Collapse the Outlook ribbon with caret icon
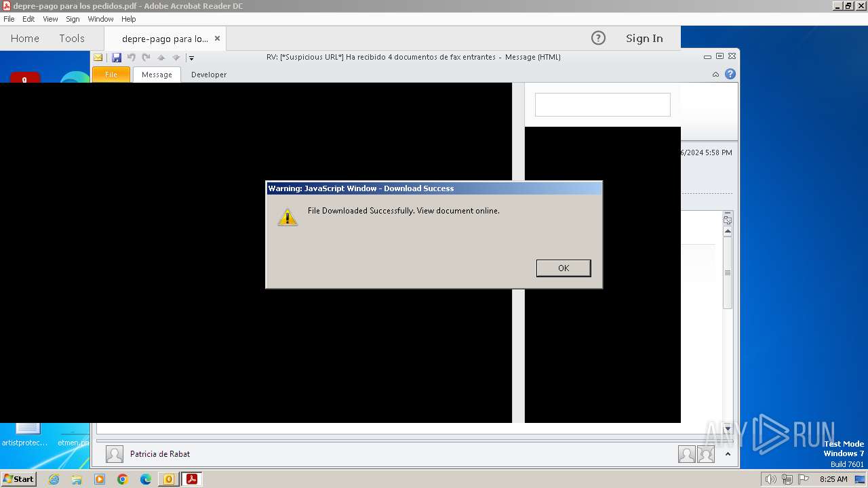This screenshot has width=868, height=488. click(715, 75)
